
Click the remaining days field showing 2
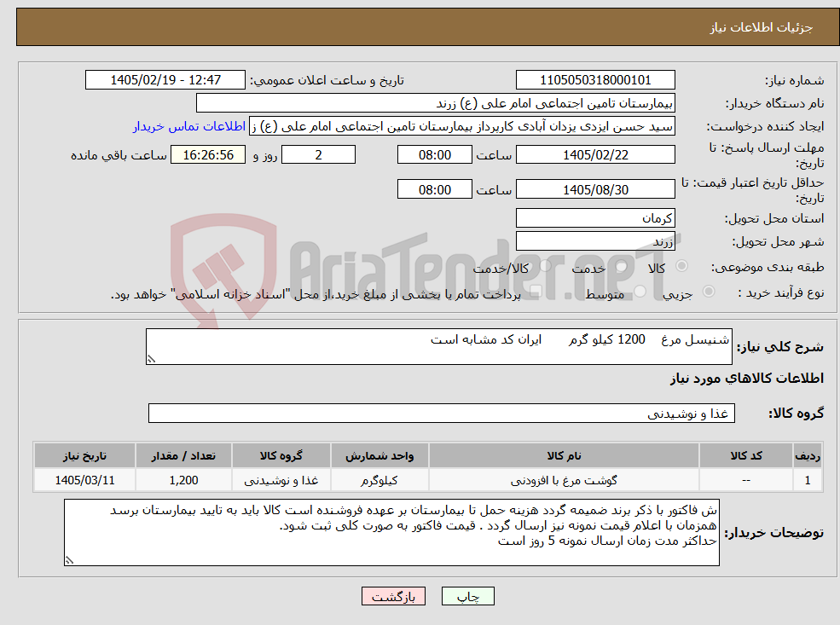(318, 155)
